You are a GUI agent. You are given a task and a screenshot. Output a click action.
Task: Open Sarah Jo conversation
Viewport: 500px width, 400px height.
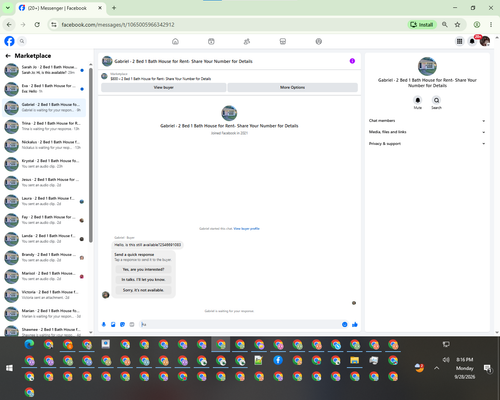click(x=44, y=70)
